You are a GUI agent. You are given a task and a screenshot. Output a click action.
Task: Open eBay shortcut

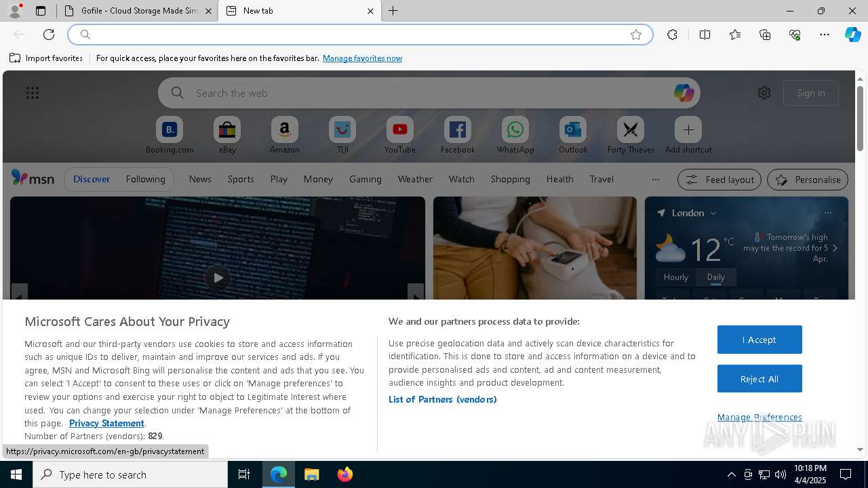[x=227, y=136]
